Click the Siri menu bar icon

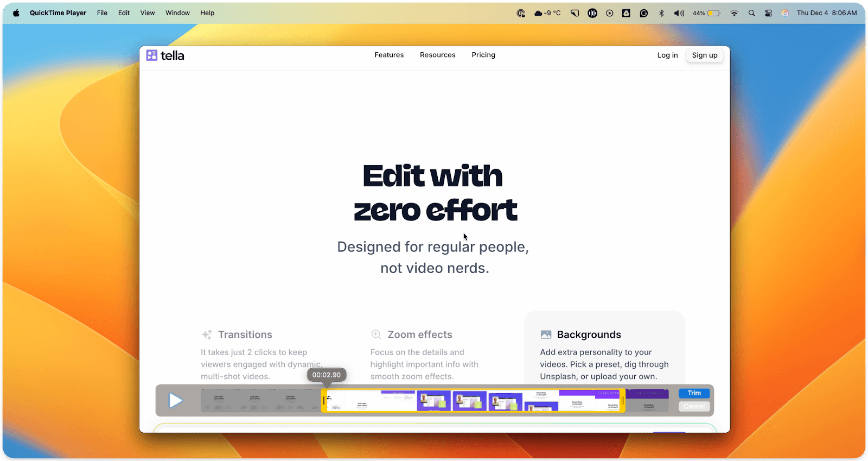(785, 13)
